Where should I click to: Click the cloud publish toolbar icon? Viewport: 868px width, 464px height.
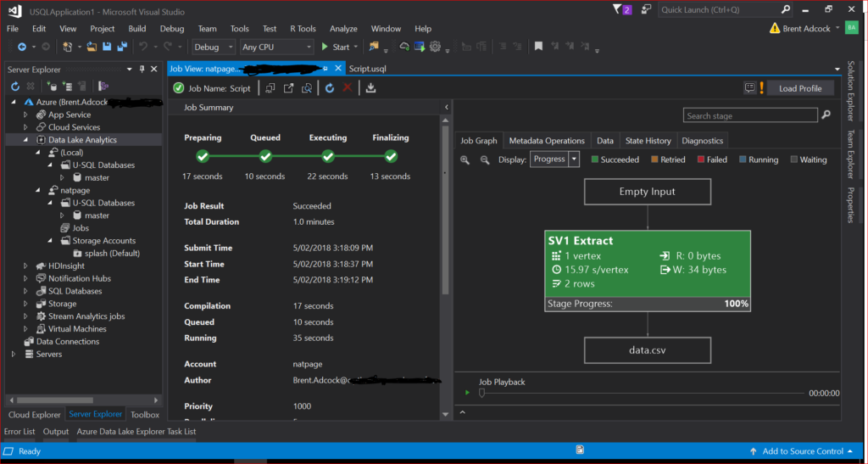pyautogui.click(x=404, y=47)
